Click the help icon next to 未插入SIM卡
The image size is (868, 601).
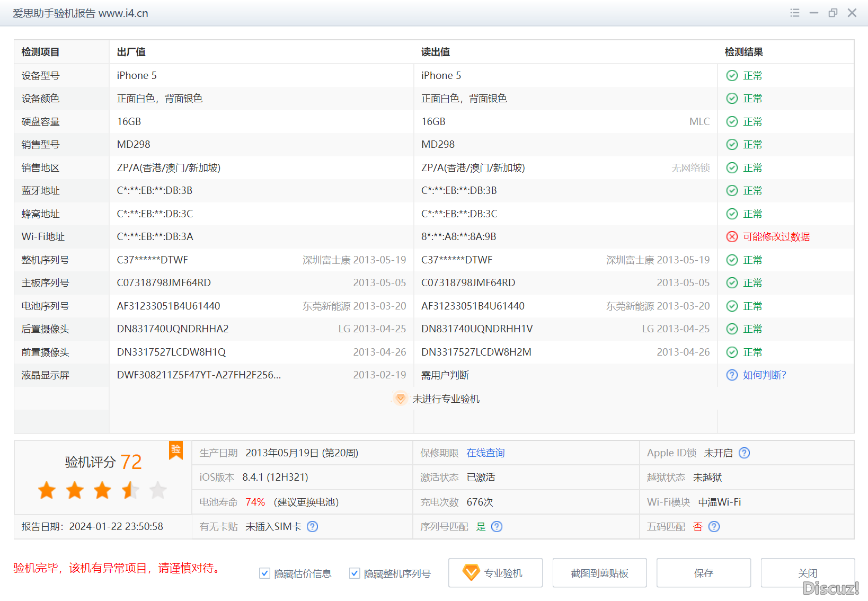(x=313, y=527)
